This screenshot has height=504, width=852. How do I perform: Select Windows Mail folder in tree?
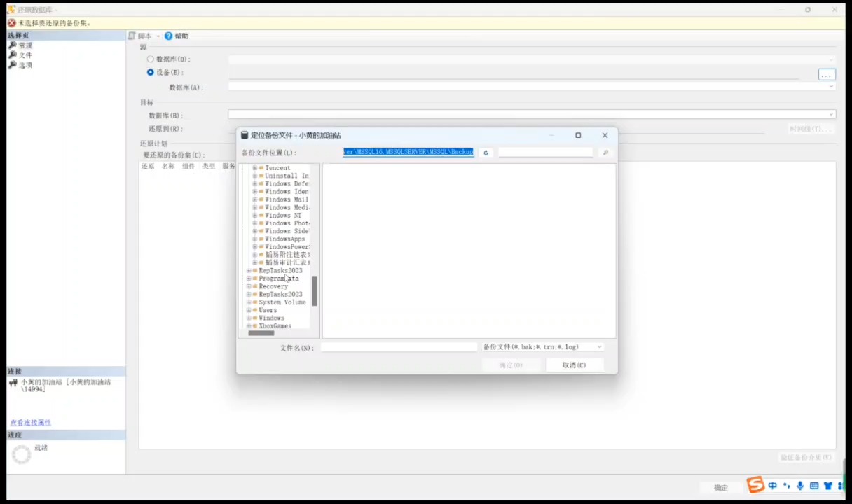click(x=287, y=199)
